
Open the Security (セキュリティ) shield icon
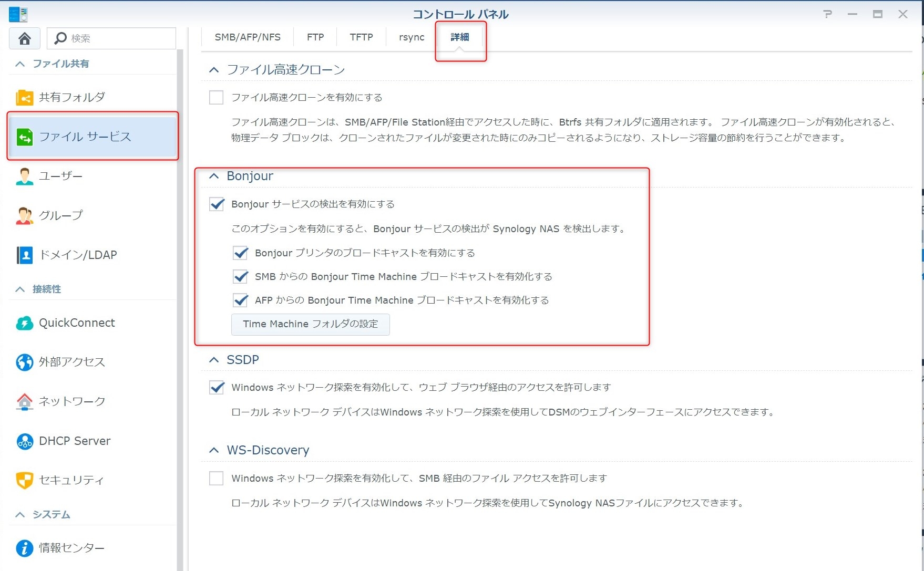24,480
